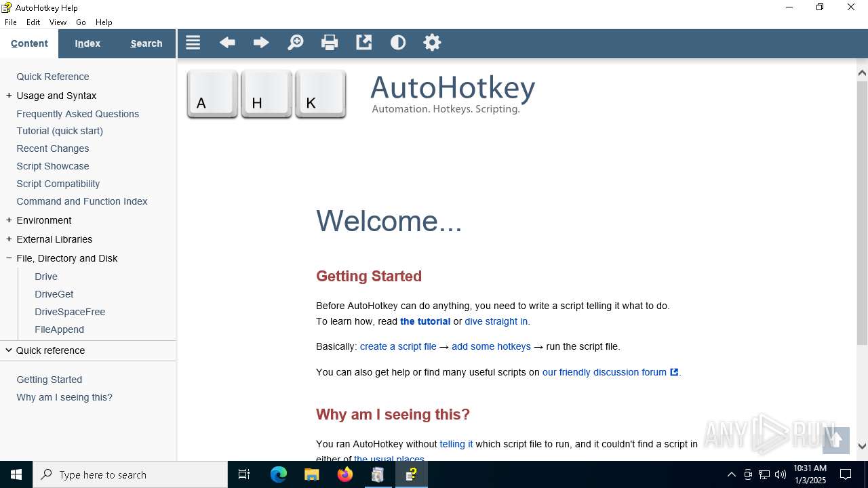Click the taskbar search box

(x=130, y=474)
